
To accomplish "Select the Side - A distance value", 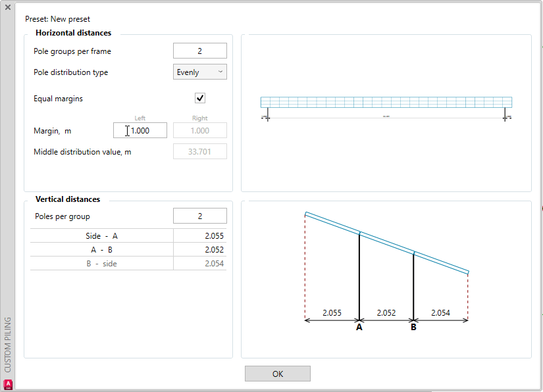I will pyautogui.click(x=200, y=235).
